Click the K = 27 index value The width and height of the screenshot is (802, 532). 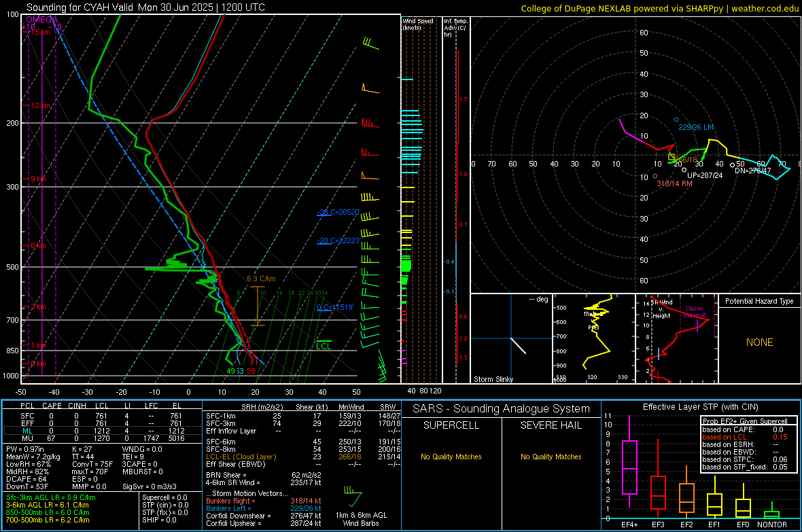click(82, 449)
